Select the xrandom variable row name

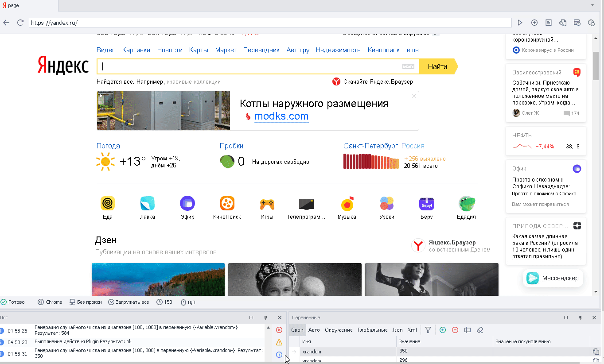pyautogui.click(x=312, y=351)
